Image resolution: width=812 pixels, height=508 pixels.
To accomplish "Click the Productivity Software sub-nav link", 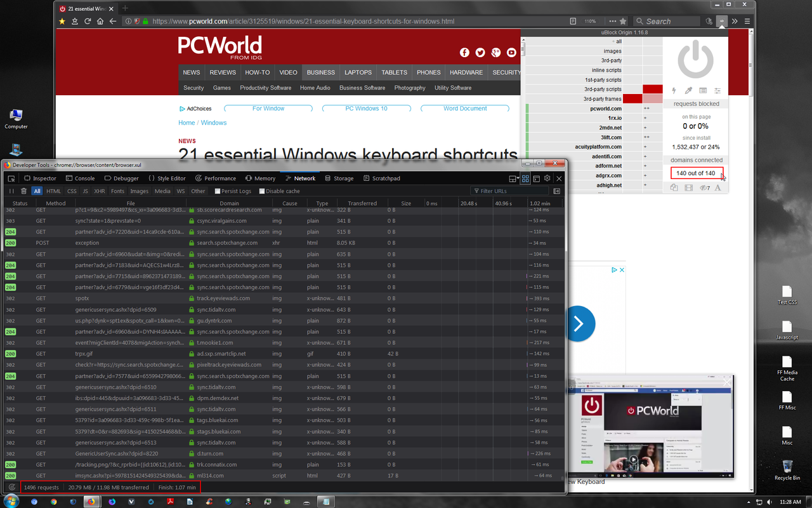I will pos(266,88).
